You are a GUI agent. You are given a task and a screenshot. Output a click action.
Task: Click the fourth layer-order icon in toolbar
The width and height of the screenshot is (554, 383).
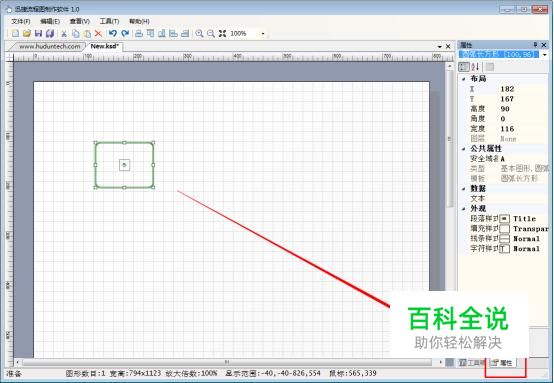pyautogui.click(x=173, y=34)
